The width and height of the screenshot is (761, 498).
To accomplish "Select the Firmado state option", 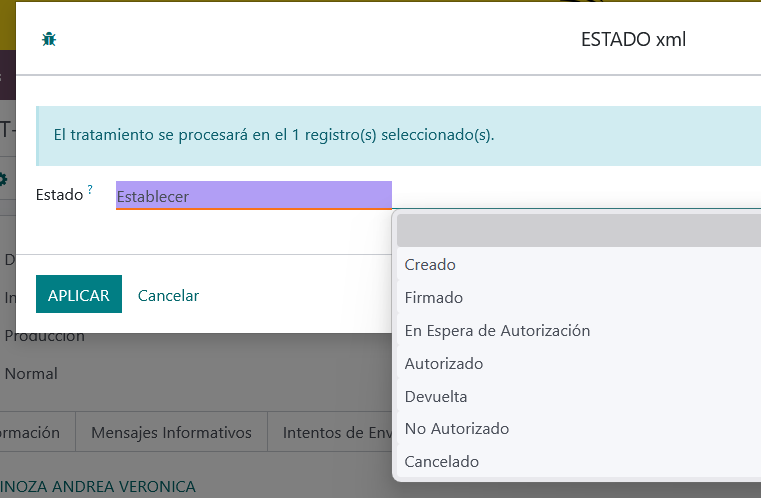I will pos(434,298).
